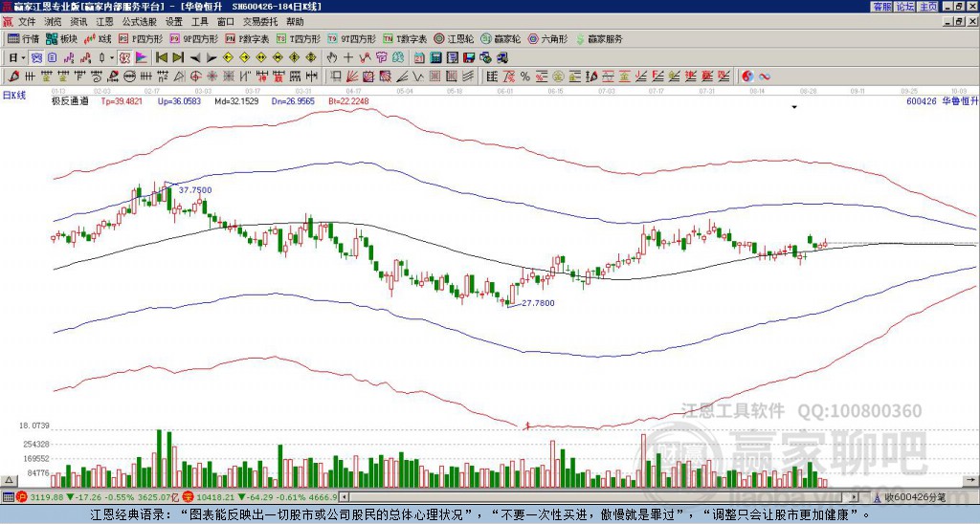
Task: Click the Up=36.0583 channel value
Action: click(x=179, y=101)
